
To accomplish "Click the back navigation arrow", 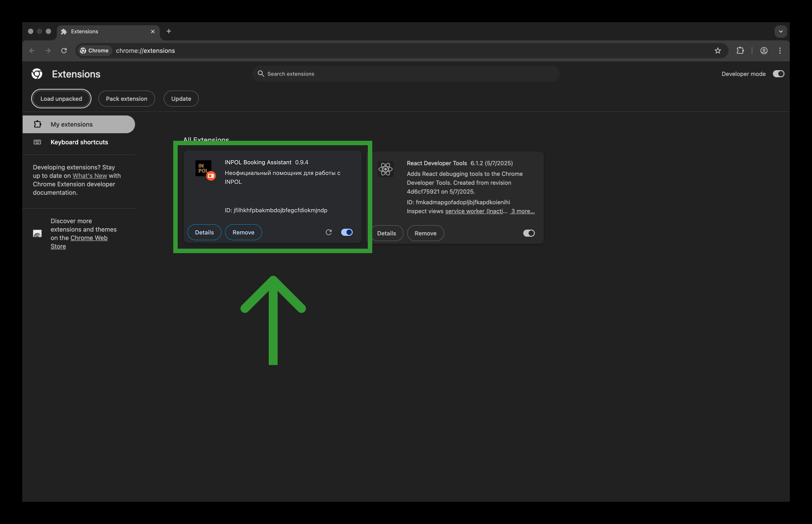I will pos(32,51).
